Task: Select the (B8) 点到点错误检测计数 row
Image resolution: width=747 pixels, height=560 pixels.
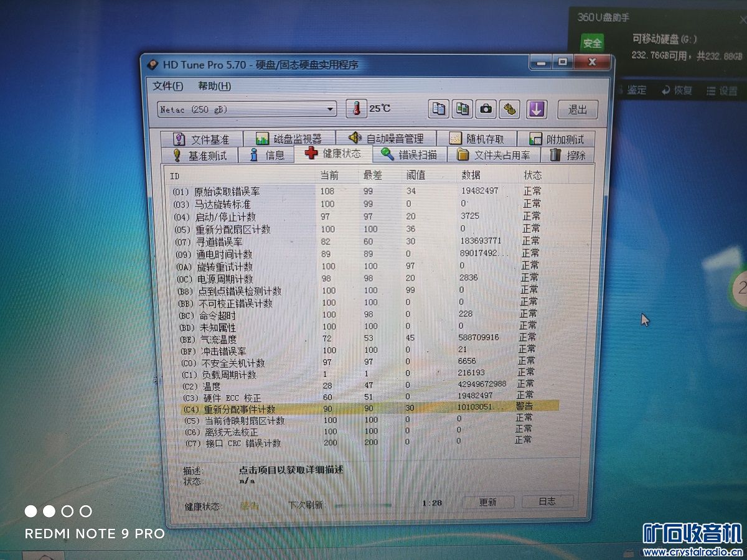Action: [x=358, y=291]
